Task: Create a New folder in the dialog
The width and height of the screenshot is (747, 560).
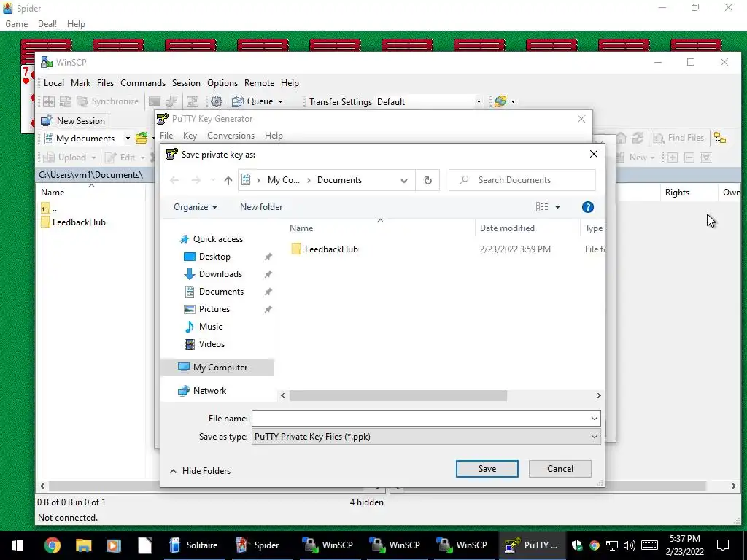Action: coord(261,207)
